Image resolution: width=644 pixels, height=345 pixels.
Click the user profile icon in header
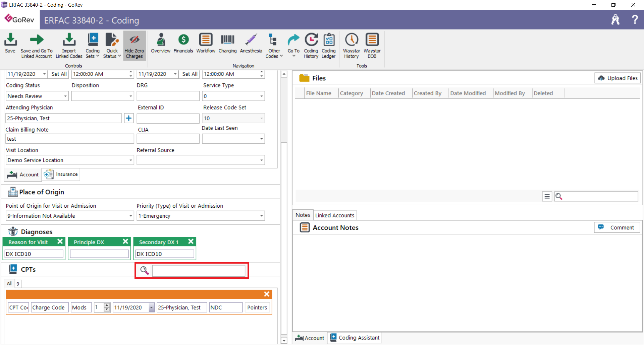coord(615,19)
